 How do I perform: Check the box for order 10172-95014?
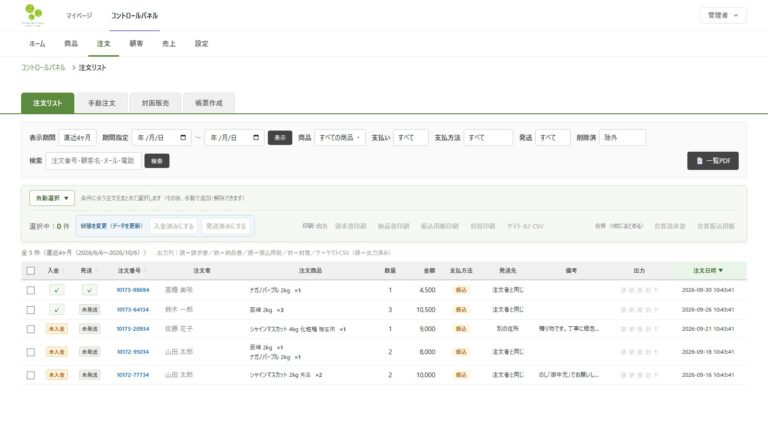pos(31,352)
